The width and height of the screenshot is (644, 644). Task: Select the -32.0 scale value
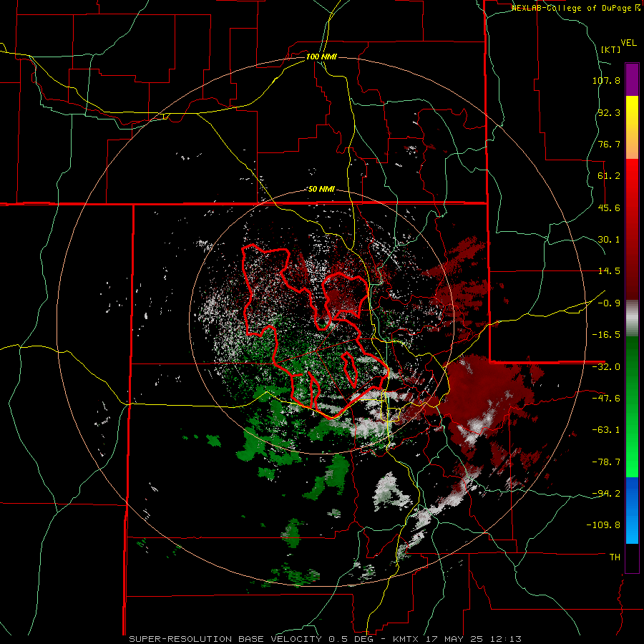pos(606,367)
